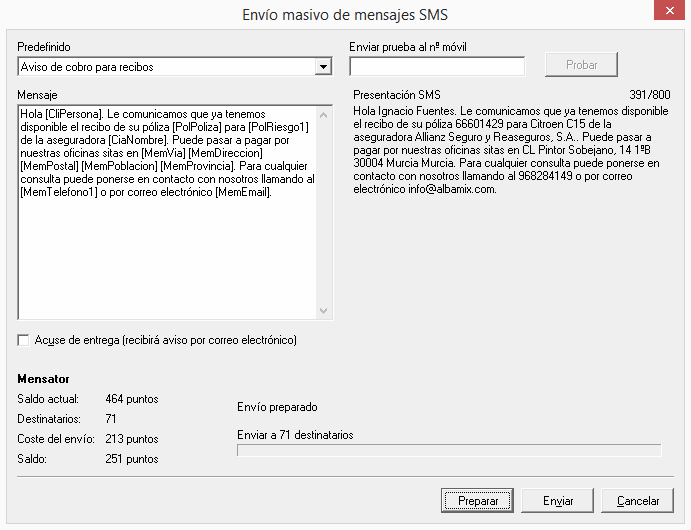691x530 pixels.
Task: Click the Preparar button
Action: (477, 500)
